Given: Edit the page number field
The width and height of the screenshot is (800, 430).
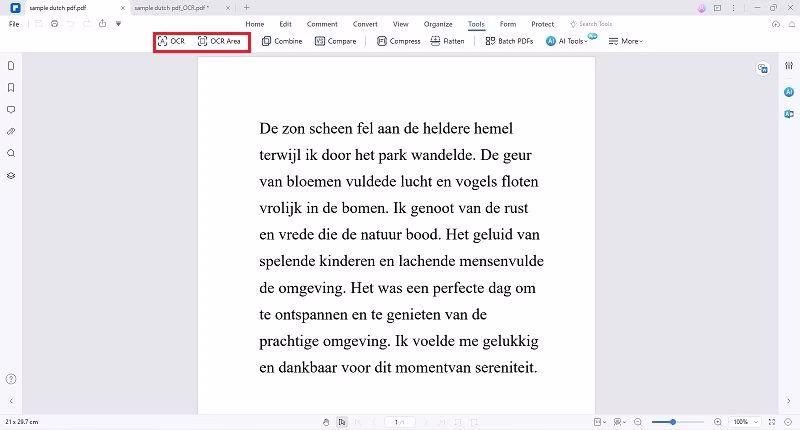Looking at the screenshot, I should (400, 422).
